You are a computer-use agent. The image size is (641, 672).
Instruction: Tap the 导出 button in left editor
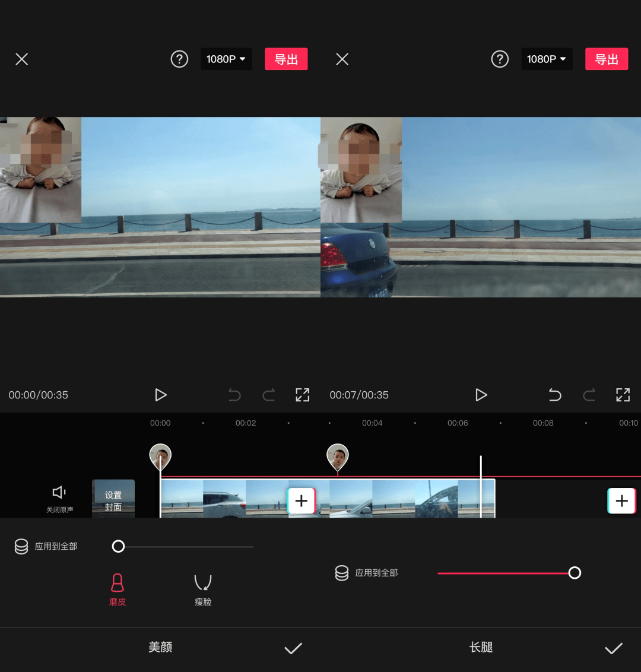coord(286,59)
